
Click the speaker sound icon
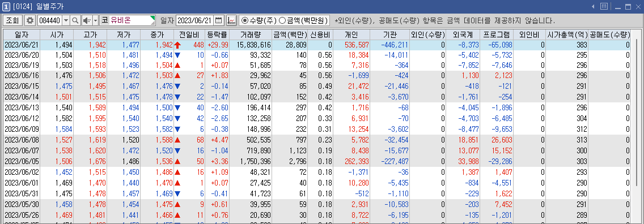pos(87,20)
